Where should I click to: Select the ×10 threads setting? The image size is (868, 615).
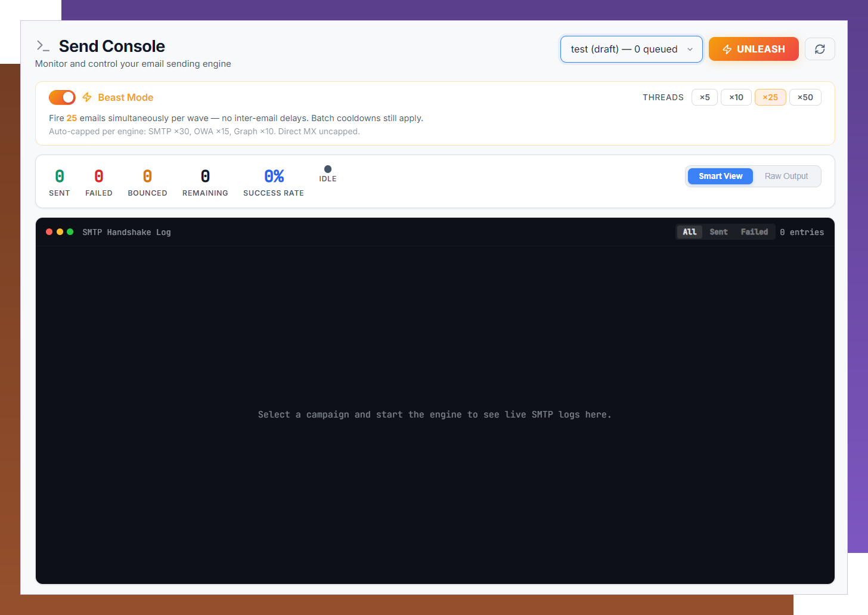click(x=736, y=97)
